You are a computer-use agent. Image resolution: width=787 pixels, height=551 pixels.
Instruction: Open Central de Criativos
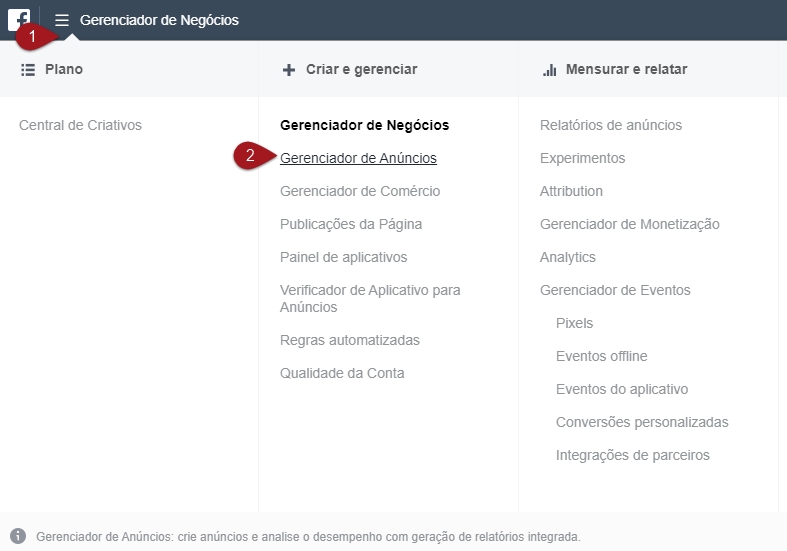(80, 125)
